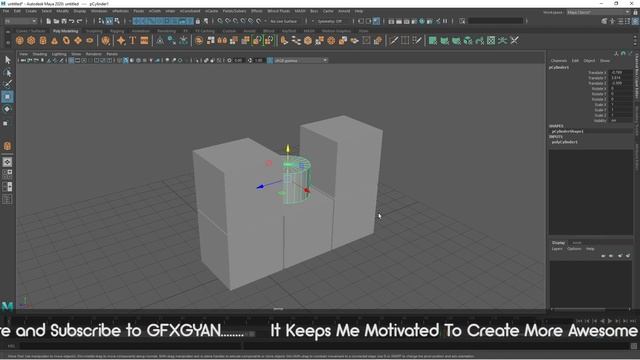Viewport: 640px width, 360px height.
Task: Create a polygon plane from the shelf
Action: [78, 40]
